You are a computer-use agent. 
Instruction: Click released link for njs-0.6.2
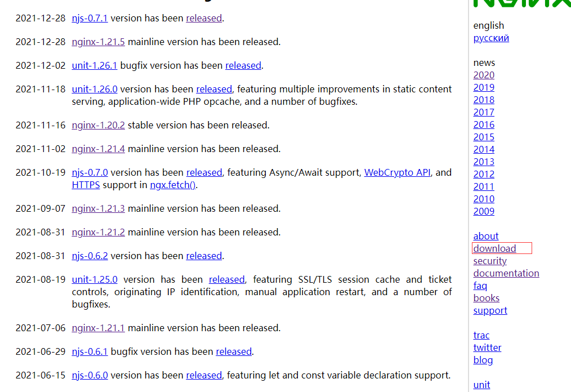coord(204,256)
